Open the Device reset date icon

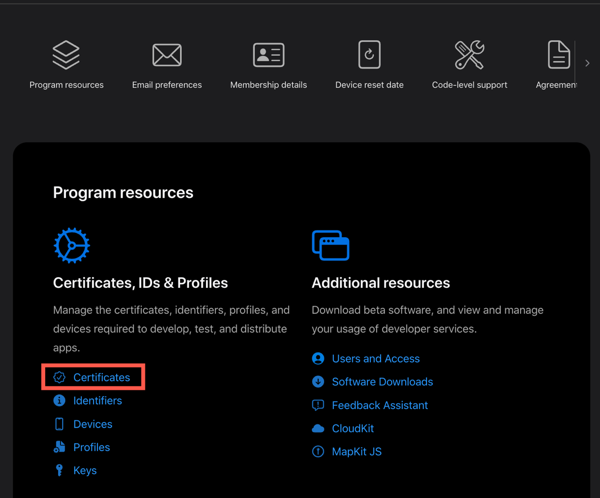[x=369, y=54]
